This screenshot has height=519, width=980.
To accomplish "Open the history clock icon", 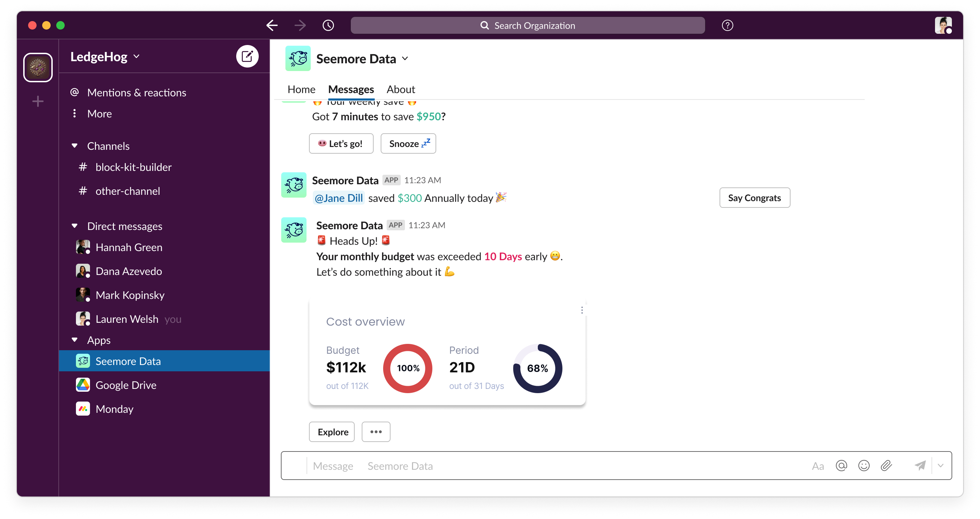I will tap(328, 26).
